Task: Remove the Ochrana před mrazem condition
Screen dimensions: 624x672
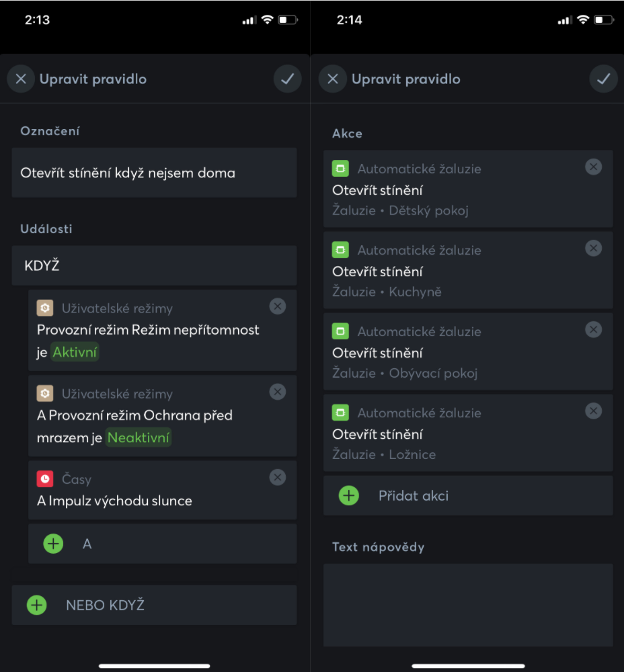Action: click(x=277, y=392)
